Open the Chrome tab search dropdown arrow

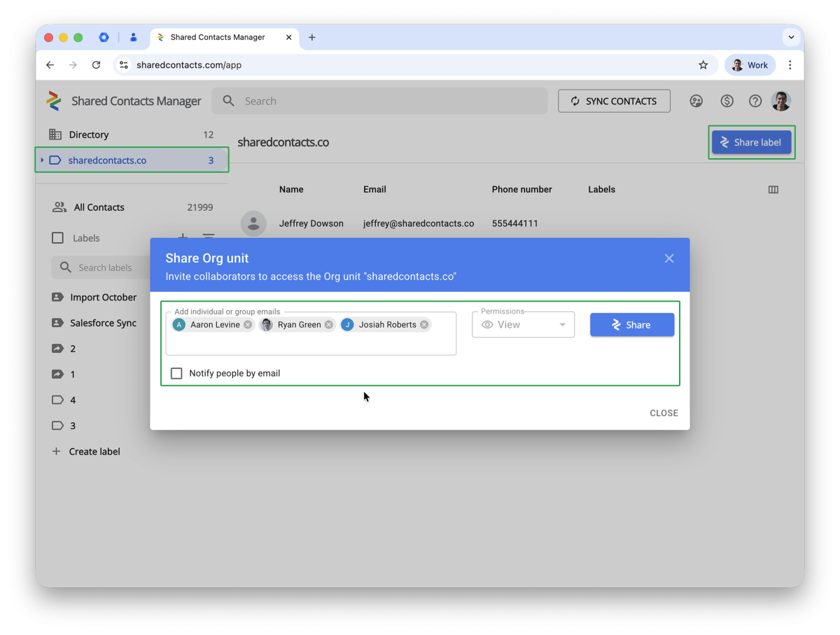791,37
